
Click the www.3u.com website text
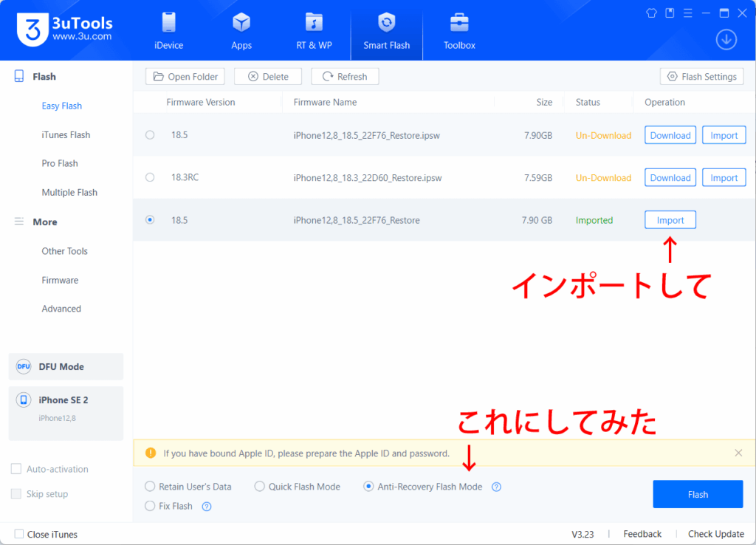click(x=82, y=36)
